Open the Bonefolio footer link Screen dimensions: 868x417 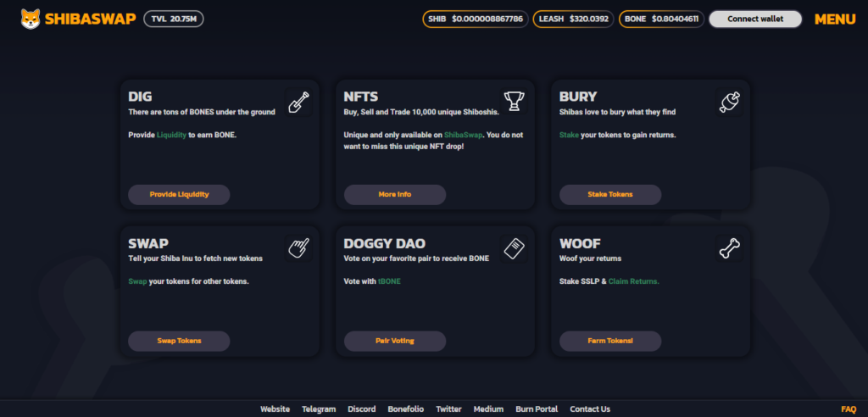click(x=406, y=409)
